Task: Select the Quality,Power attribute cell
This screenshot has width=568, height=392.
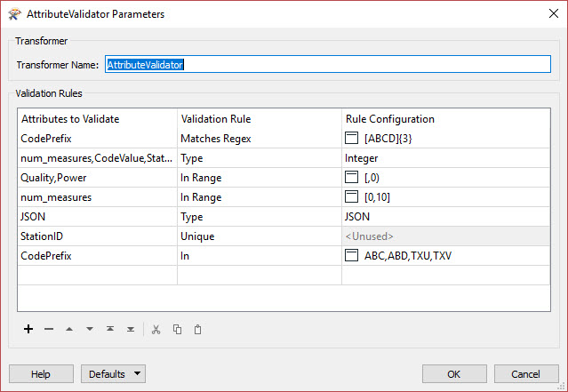Action: pos(97,178)
